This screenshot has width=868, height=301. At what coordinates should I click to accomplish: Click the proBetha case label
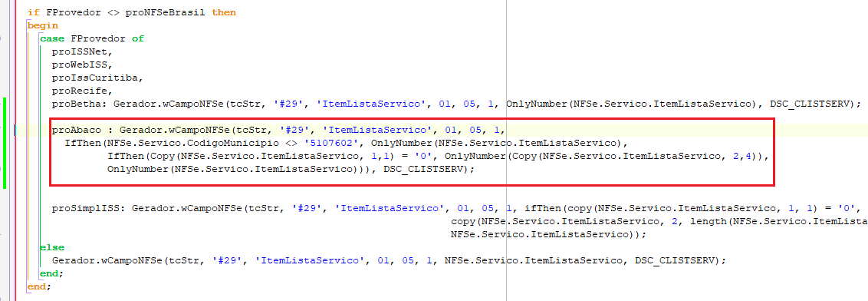[77, 104]
